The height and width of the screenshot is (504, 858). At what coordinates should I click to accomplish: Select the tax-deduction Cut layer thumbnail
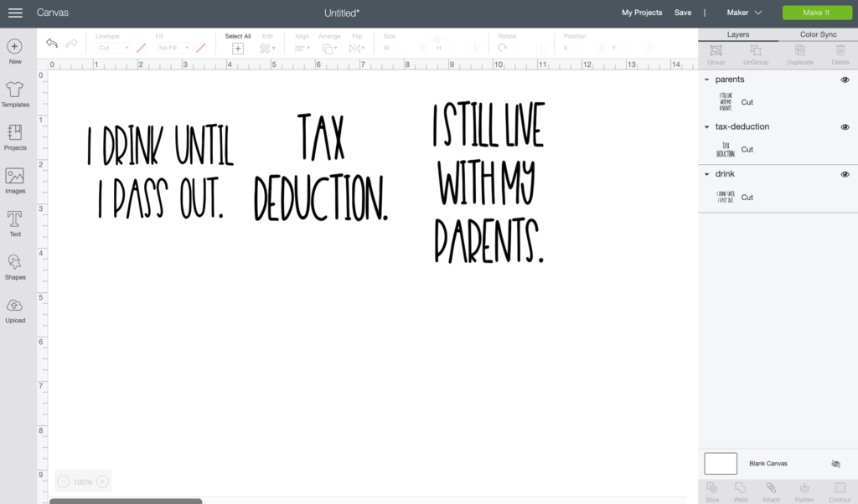[726, 150]
